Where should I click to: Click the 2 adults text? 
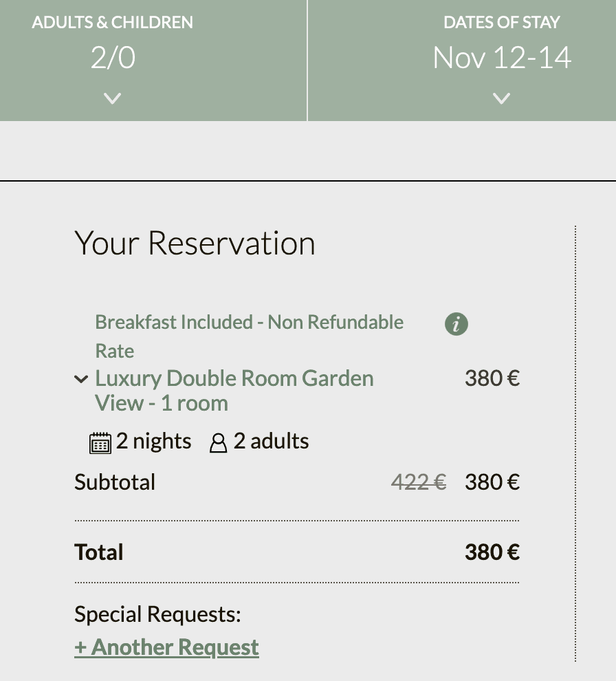[x=271, y=441]
